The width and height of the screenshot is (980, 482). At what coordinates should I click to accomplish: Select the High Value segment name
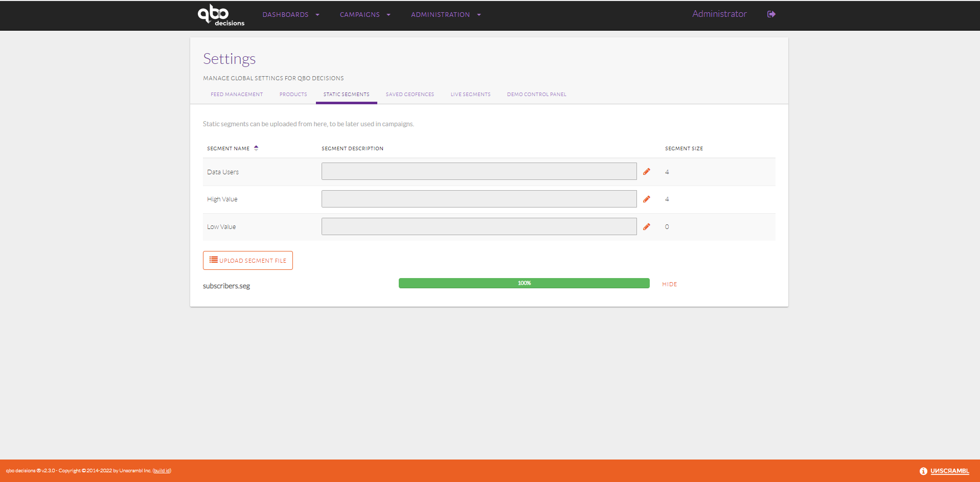click(x=222, y=199)
